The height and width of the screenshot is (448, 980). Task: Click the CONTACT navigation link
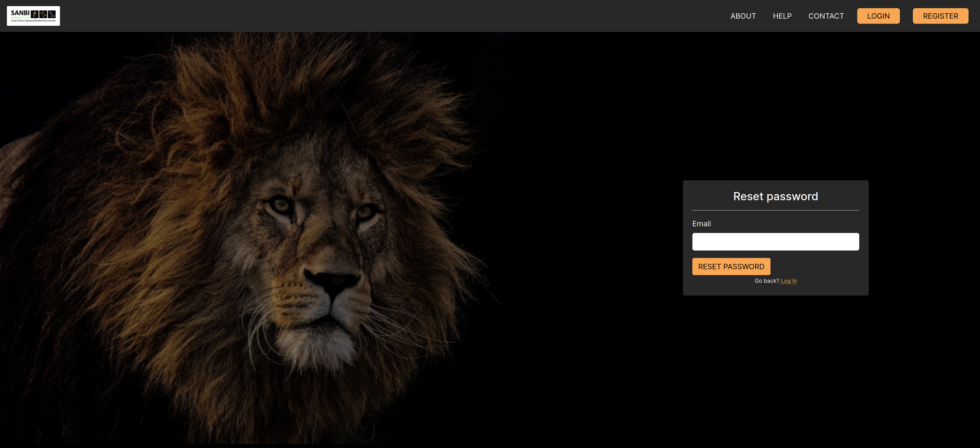(x=826, y=16)
